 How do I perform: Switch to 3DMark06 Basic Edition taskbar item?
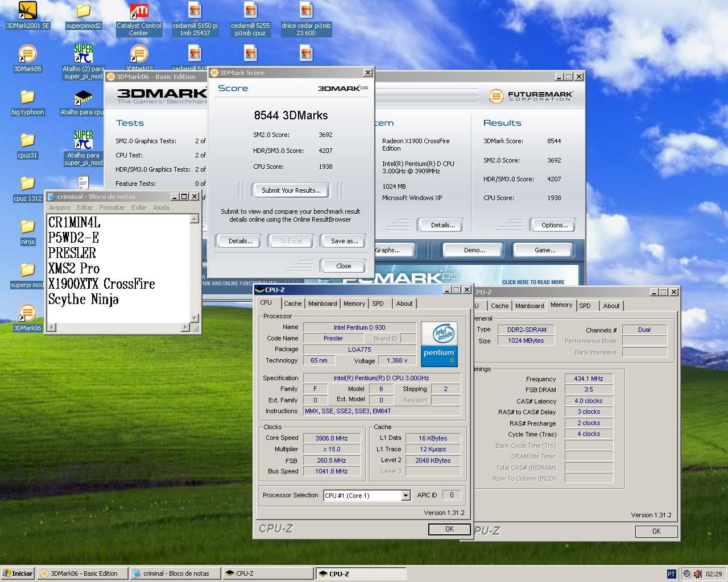pos(82,573)
